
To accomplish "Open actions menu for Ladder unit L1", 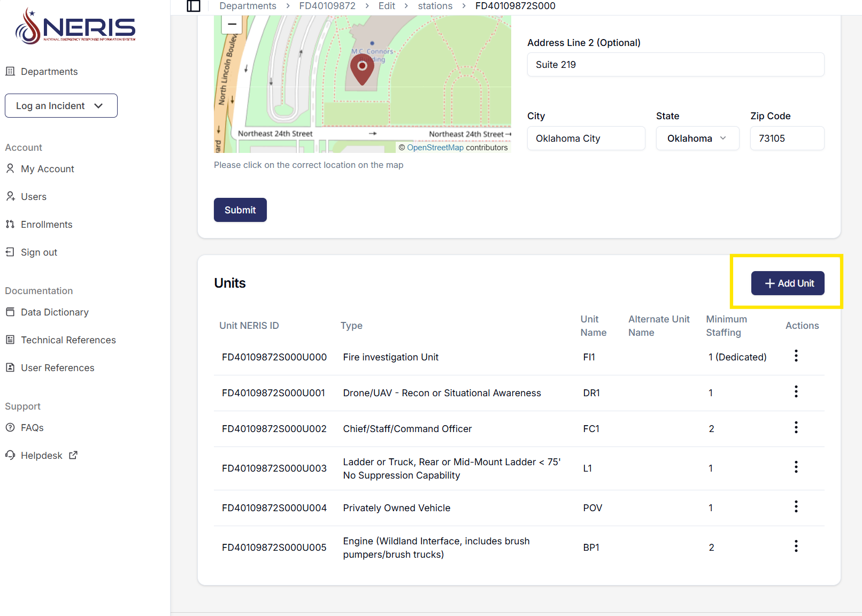I will click(796, 467).
